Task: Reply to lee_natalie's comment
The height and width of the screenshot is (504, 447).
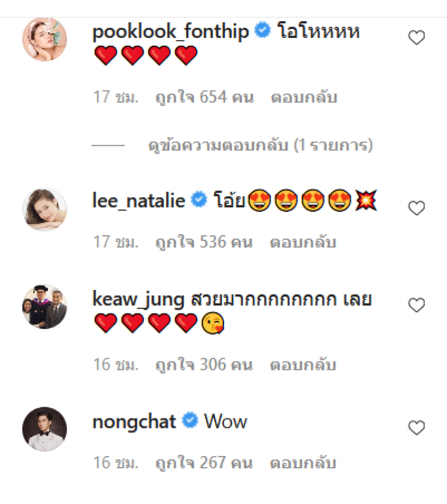Action: click(x=303, y=243)
